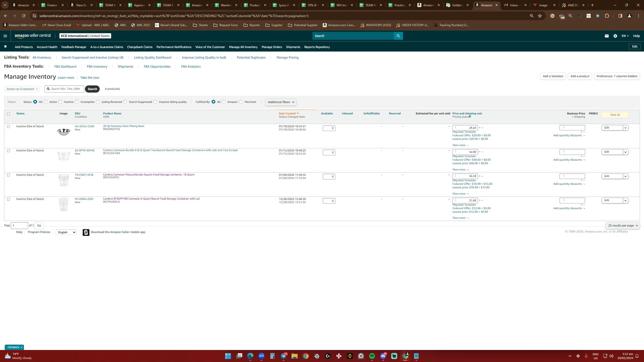644x362 pixels.
Task: Click the Pricing status info icon
Action: click(470, 116)
